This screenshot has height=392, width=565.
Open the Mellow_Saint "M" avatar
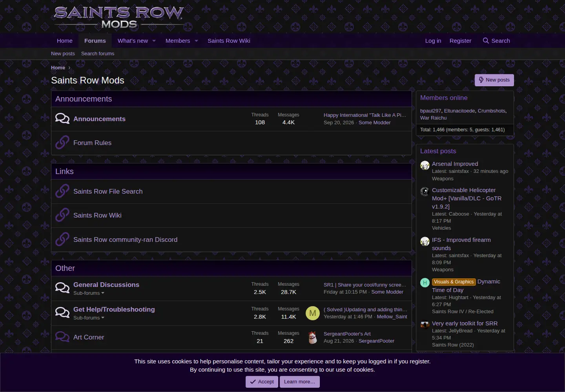click(313, 313)
